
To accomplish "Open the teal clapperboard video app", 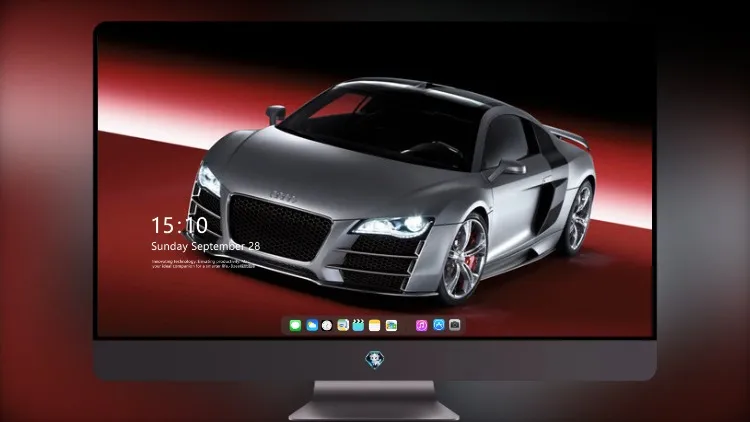I will pyautogui.click(x=358, y=325).
